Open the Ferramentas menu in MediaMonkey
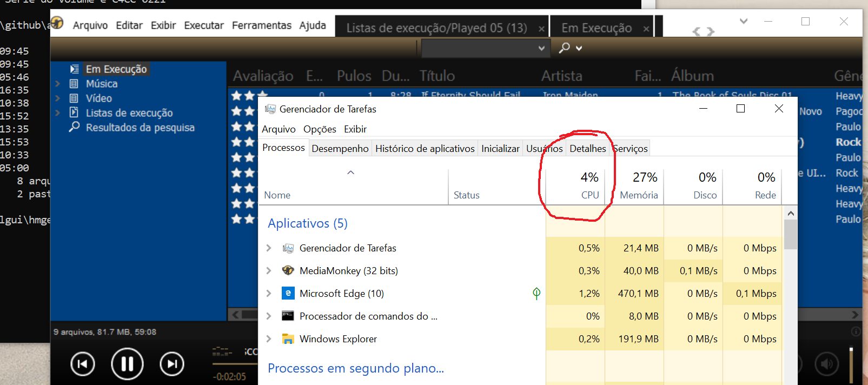 coord(262,25)
